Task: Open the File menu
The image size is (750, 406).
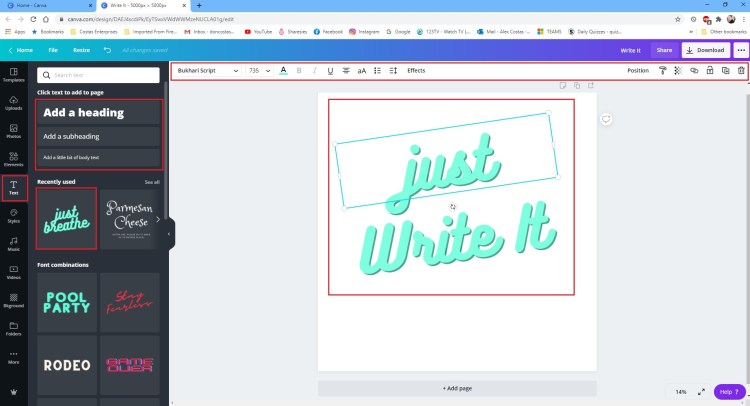Action: [53, 49]
